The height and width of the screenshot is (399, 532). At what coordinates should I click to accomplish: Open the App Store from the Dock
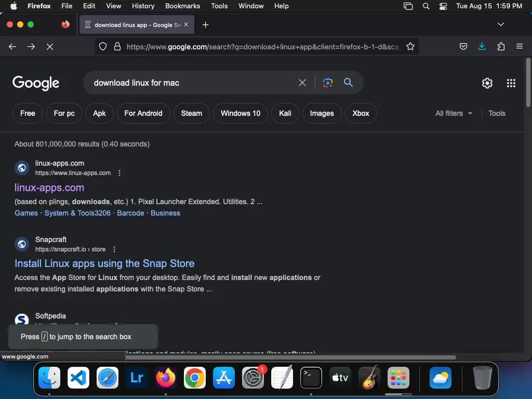(224, 378)
